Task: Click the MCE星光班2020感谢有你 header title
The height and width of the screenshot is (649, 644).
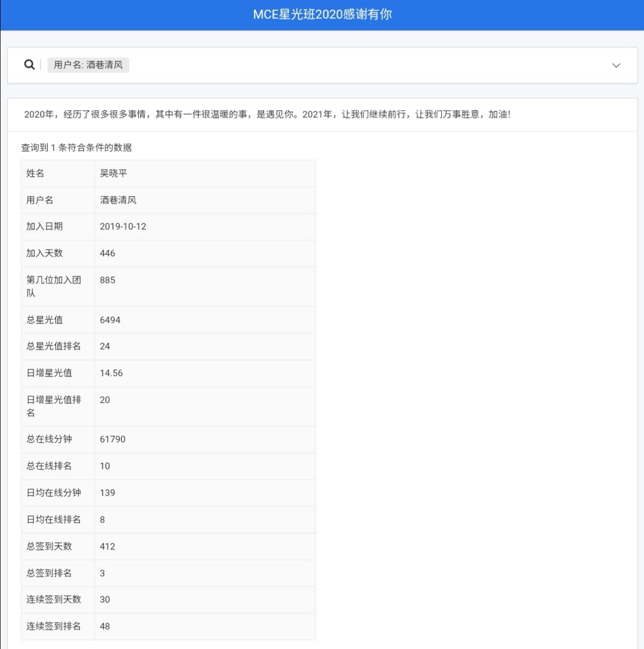Action: tap(322, 14)
